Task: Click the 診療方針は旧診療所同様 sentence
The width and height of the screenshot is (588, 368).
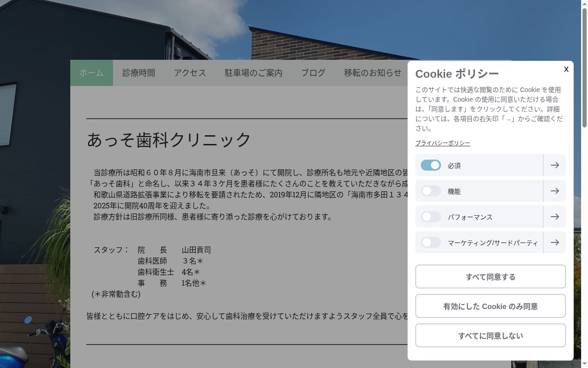Action: point(214,217)
